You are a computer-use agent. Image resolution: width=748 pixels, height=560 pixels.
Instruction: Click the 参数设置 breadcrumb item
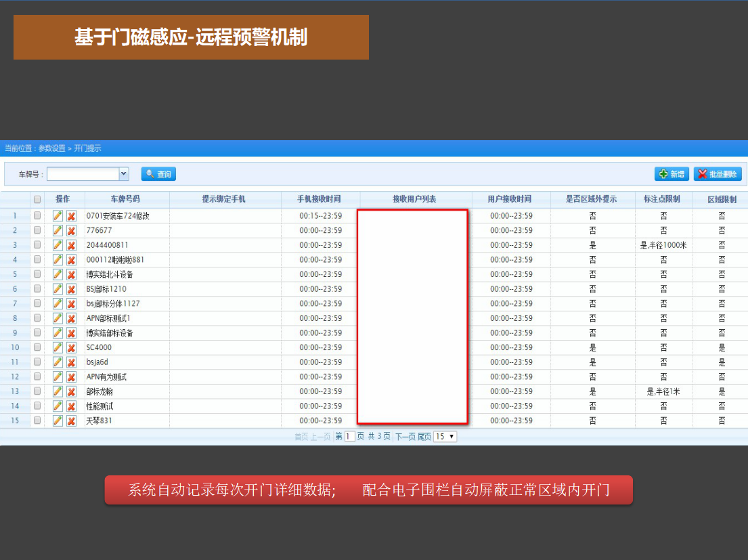coord(51,148)
